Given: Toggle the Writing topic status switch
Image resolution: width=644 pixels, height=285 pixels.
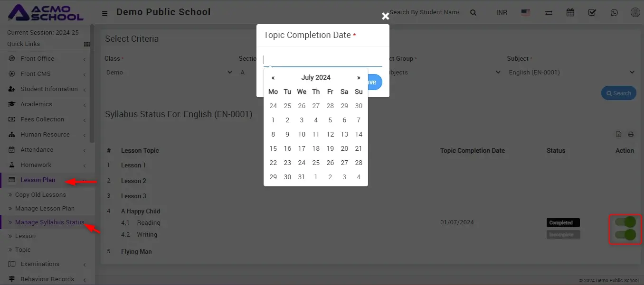Looking at the screenshot, I should tap(625, 235).
